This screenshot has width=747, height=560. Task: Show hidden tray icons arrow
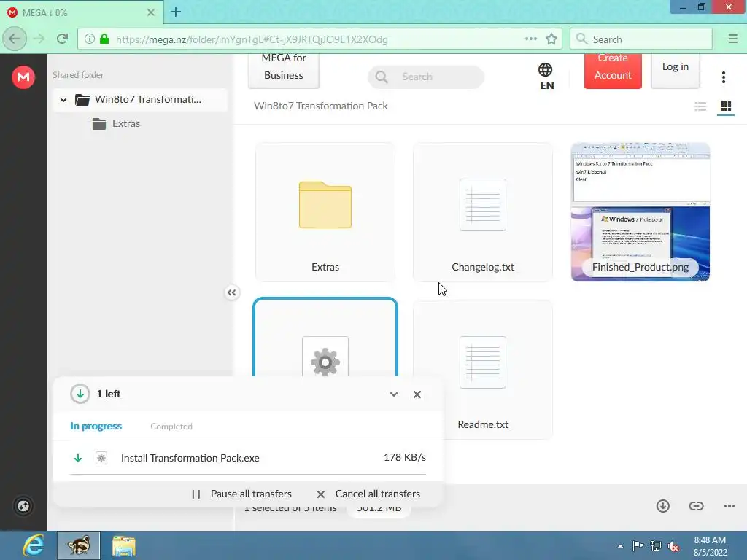click(x=620, y=546)
